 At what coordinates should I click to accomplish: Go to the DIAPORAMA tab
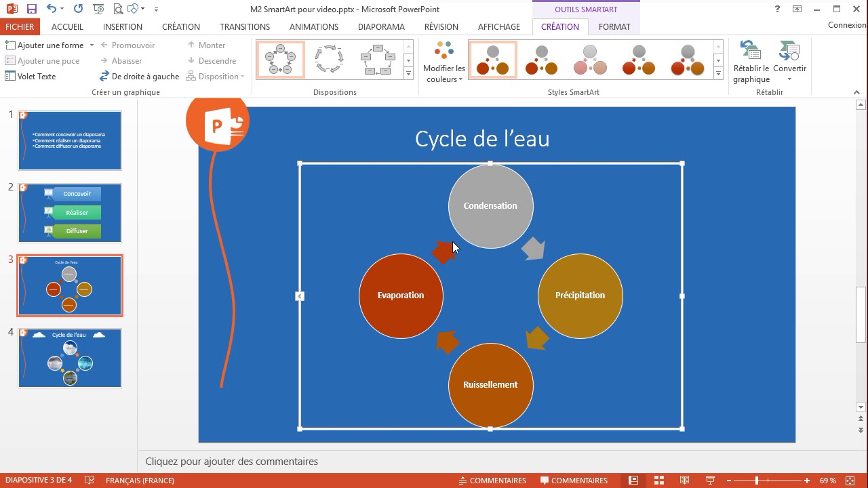(x=381, y=26)
